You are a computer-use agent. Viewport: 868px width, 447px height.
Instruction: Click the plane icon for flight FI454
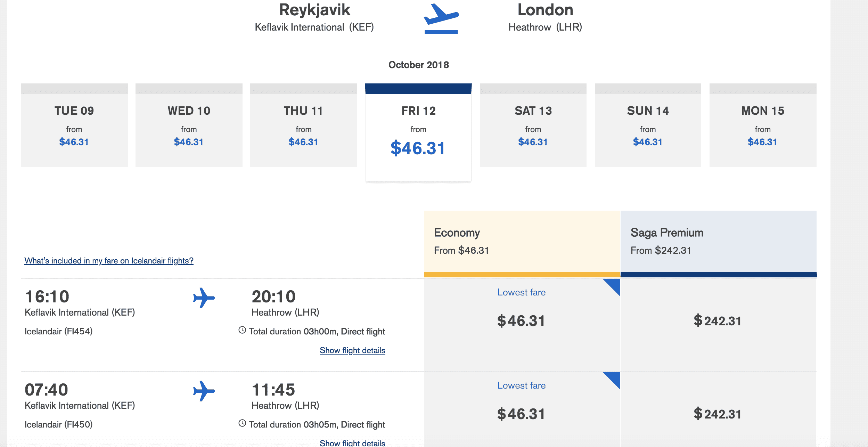[204, 298]
